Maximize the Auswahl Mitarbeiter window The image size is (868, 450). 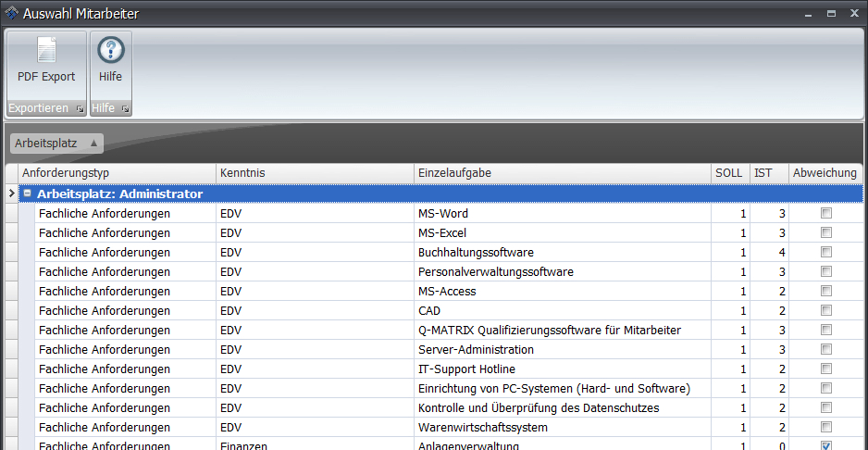coord(830,14)
